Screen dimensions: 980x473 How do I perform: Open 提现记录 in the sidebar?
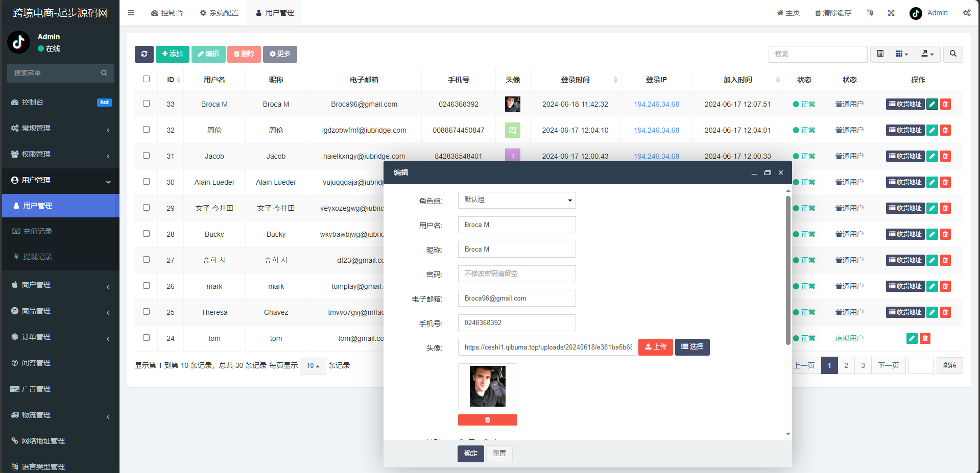pyautogui.click(x=61, y=257)
